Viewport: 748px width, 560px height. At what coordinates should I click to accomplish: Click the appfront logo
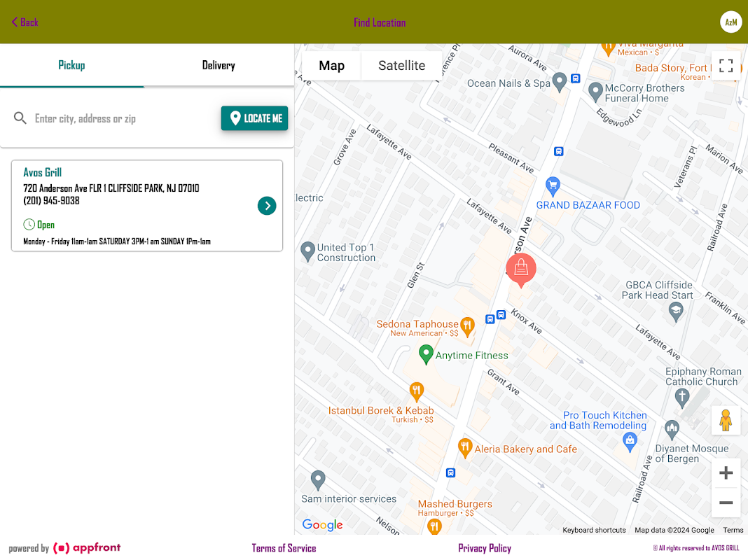tap(87, 547)
